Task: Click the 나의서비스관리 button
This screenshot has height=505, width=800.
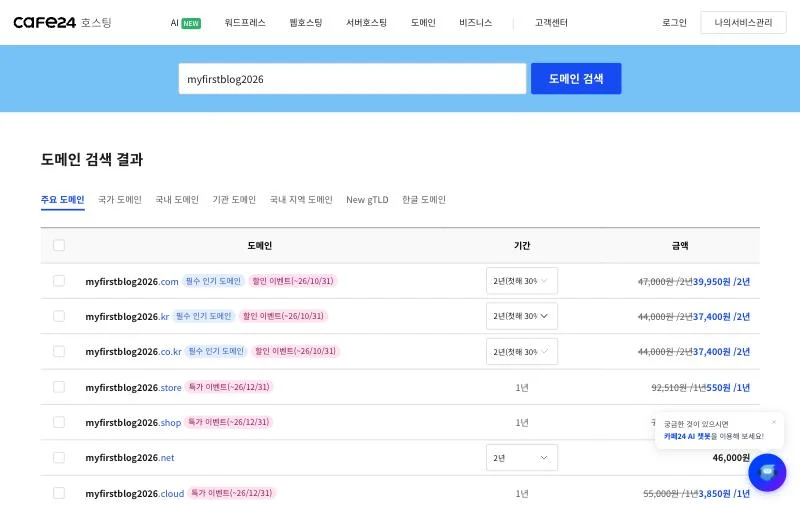Action: click(743, 22)
